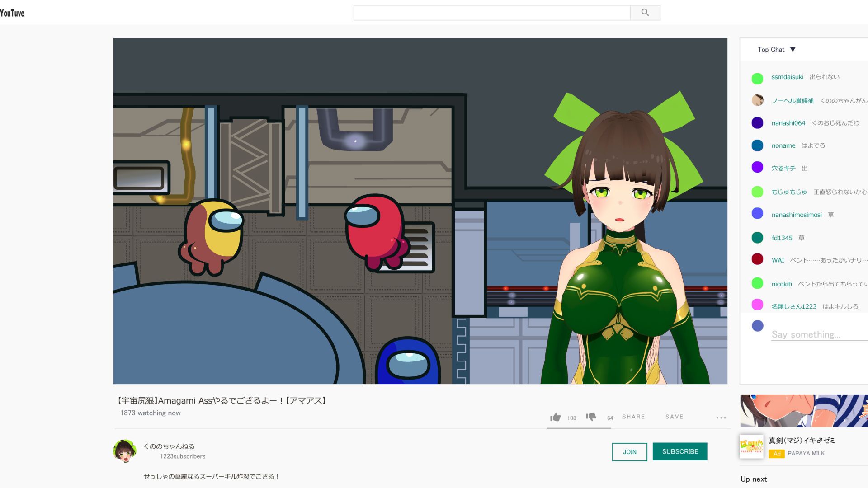The width and height of the screenshot is (868, 488).
Task: Open the three-dot more options menu
Action: point(721,418)
